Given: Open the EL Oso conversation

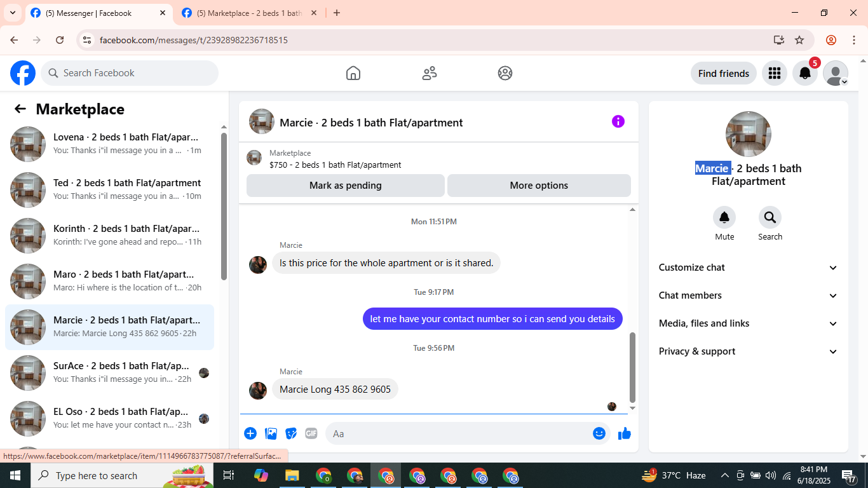Looking at the screenshot, I should coord(110,419).
